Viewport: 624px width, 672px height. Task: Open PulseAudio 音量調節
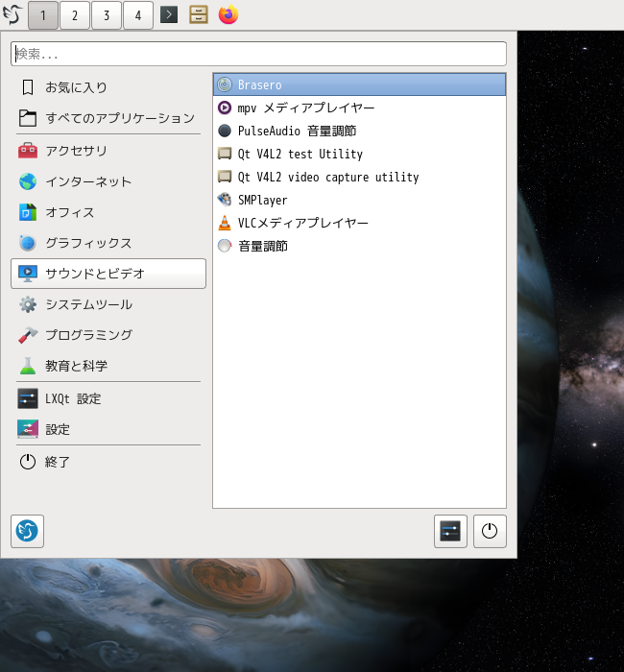click(297, 131)
